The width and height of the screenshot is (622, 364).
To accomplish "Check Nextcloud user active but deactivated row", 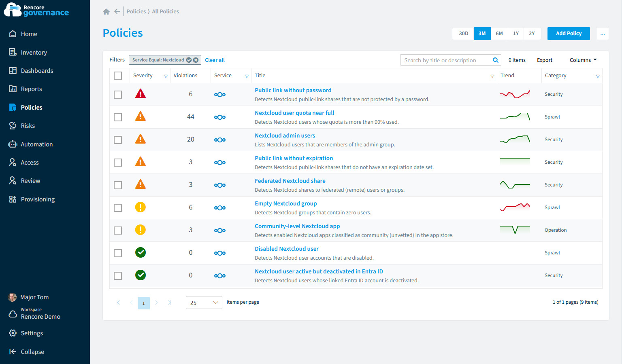I will pyautogui.click(x=118, y=276).
